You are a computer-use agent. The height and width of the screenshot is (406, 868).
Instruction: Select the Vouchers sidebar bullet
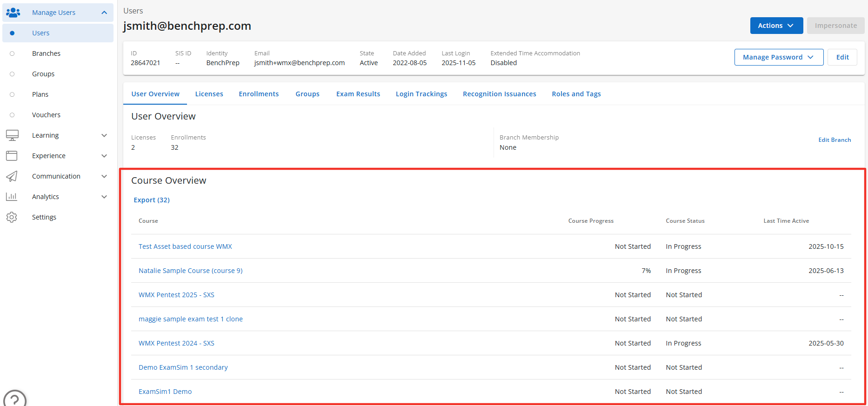pyautogui.click(x=12, y=115)
